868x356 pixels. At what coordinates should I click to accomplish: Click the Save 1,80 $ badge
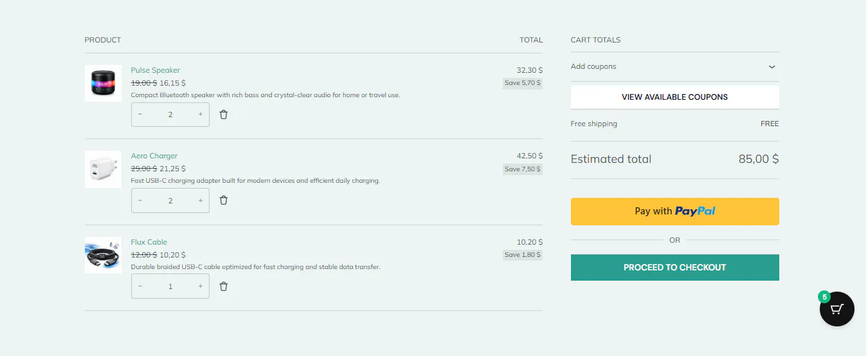pos(523,255)
